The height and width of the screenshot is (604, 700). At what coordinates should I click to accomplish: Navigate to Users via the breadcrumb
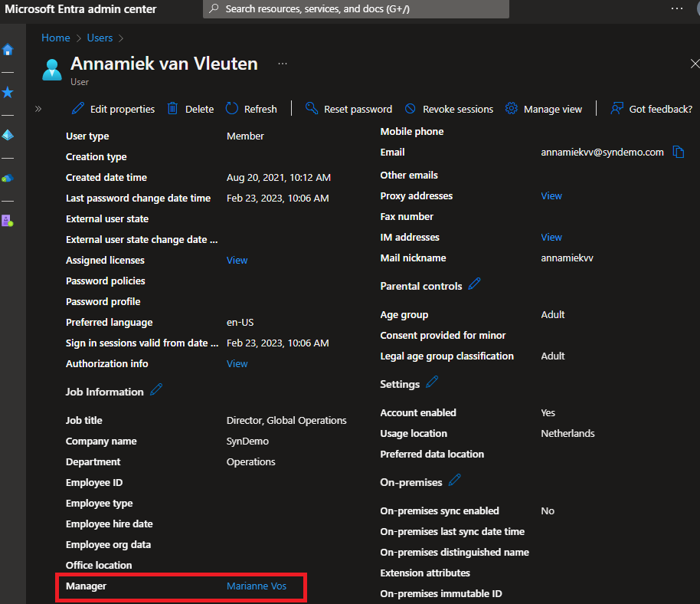(100, 37)
